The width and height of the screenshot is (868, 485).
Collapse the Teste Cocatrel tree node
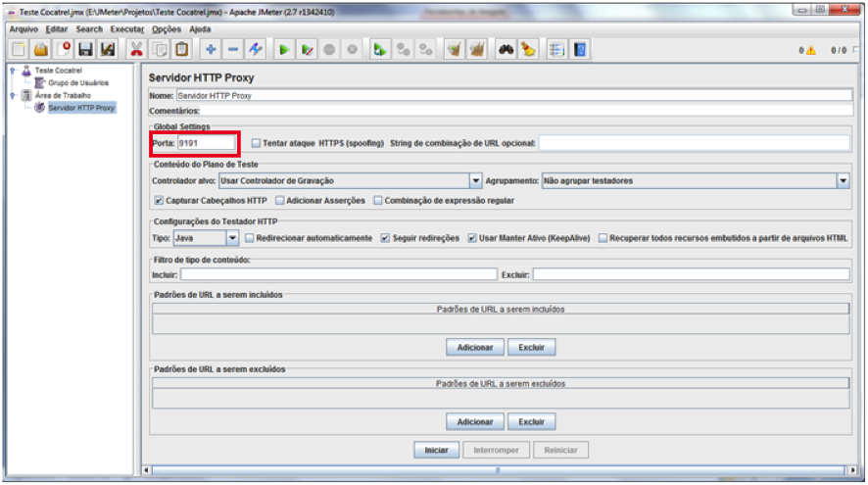13,71
